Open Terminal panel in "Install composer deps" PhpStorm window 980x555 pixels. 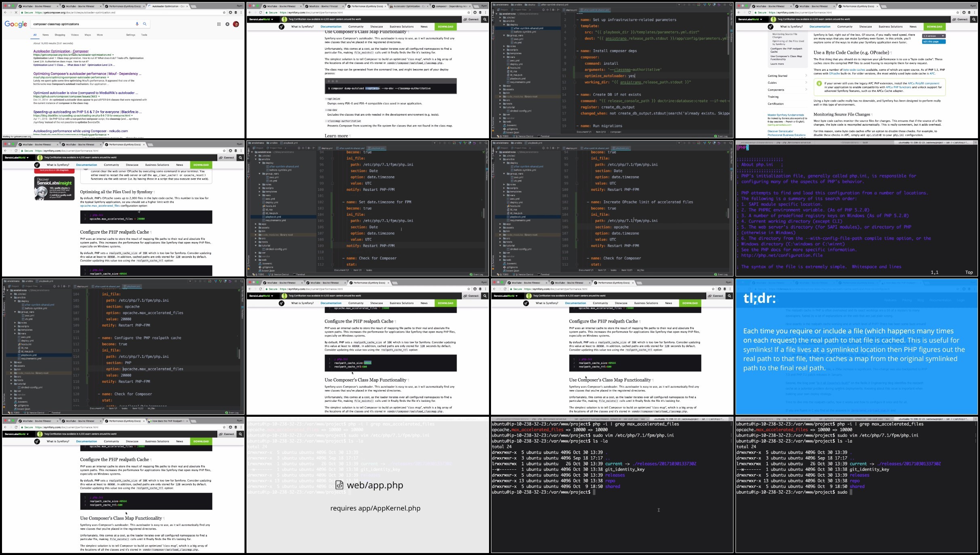pyautogui.click(x=544, y=136)
